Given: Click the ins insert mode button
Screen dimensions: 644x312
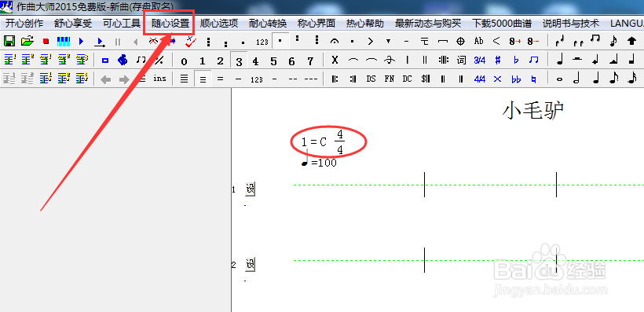Looking at the screenshot, I should tap(159, 78).
